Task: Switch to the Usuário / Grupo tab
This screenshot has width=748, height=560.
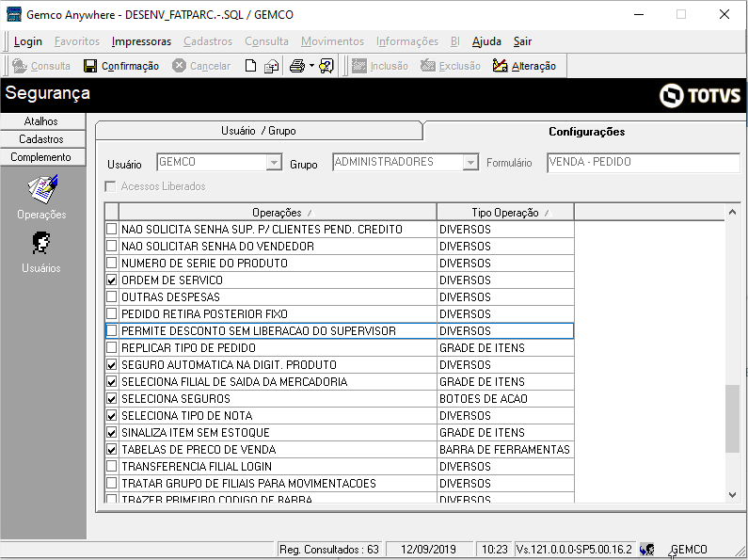Action: pyautogui.click(x=259, y=131)
